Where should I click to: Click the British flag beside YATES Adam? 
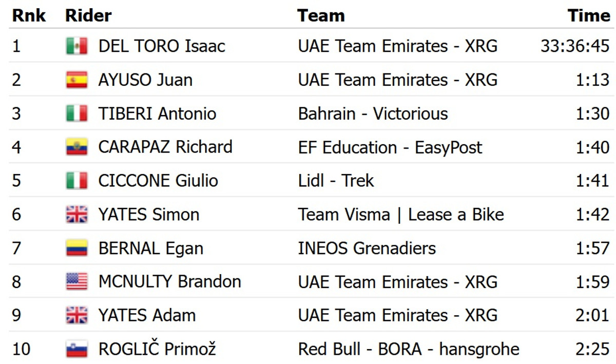pyautogui.click(x=76, y=315)
